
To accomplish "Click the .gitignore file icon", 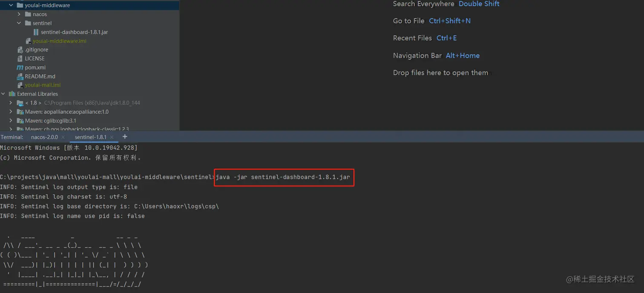I will click(x=20, y=50).
